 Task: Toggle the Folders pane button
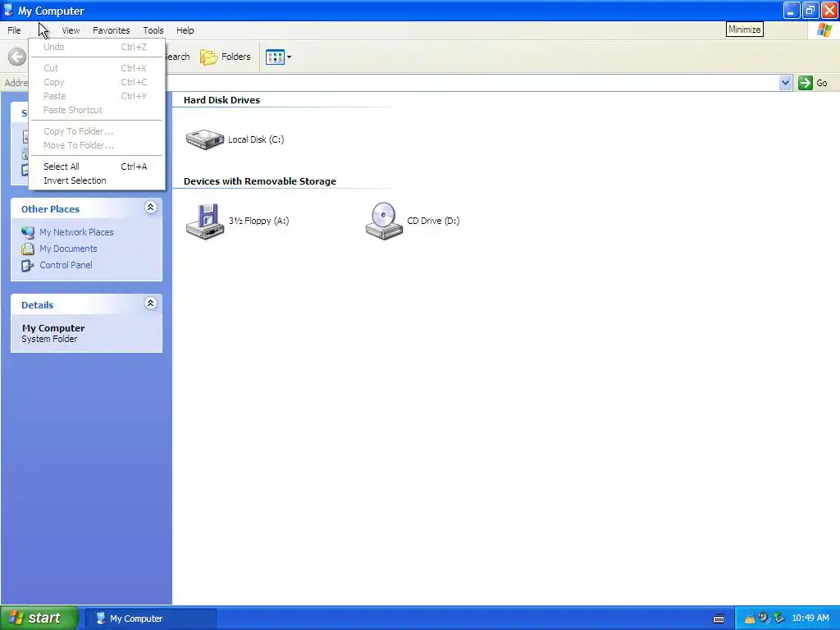[226, 57]
